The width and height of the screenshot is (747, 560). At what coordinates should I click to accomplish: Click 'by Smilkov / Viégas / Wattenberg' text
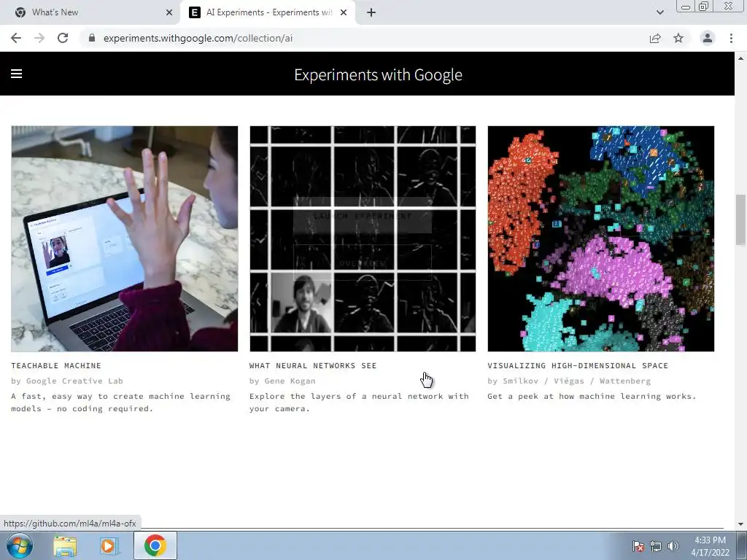(x=569, y=381)
